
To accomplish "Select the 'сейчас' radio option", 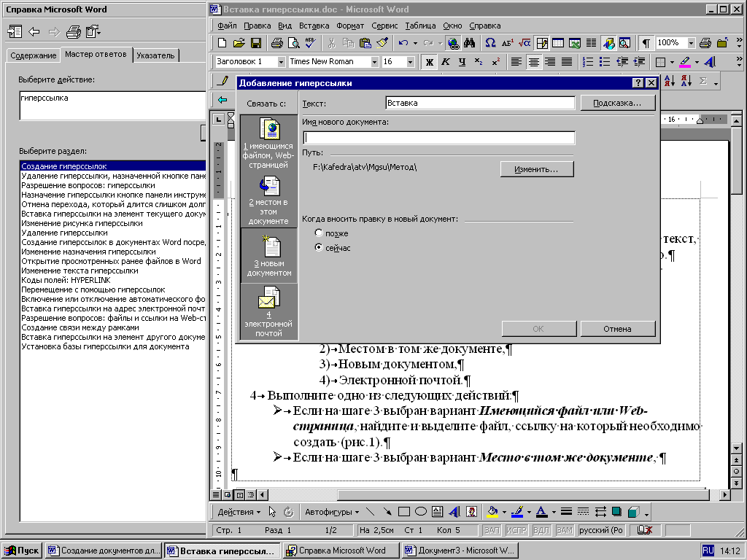I will (x=333, y=248).
